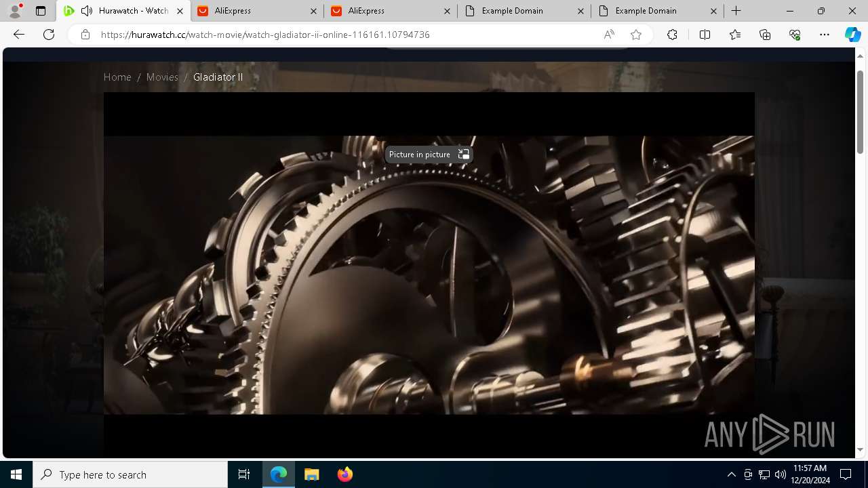Click the scrollbar up arrow
The image size is (868, 488).
click(x=861, y=56)
